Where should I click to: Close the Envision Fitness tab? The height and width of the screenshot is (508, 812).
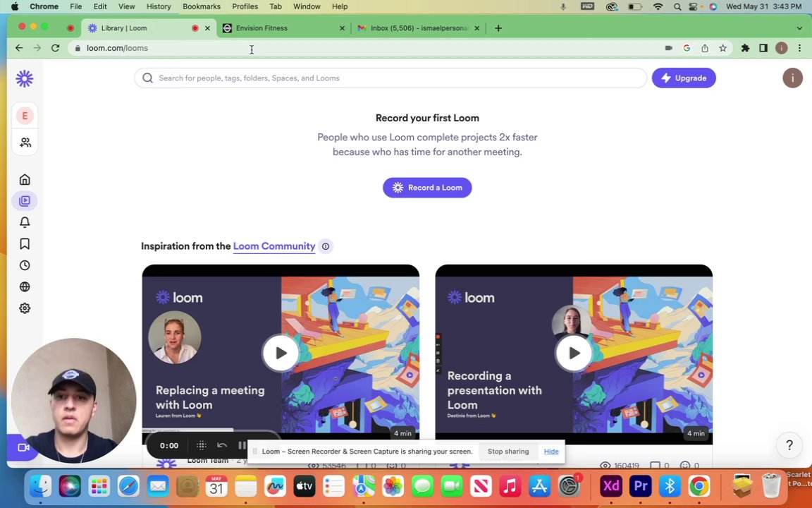click(342, 28)
